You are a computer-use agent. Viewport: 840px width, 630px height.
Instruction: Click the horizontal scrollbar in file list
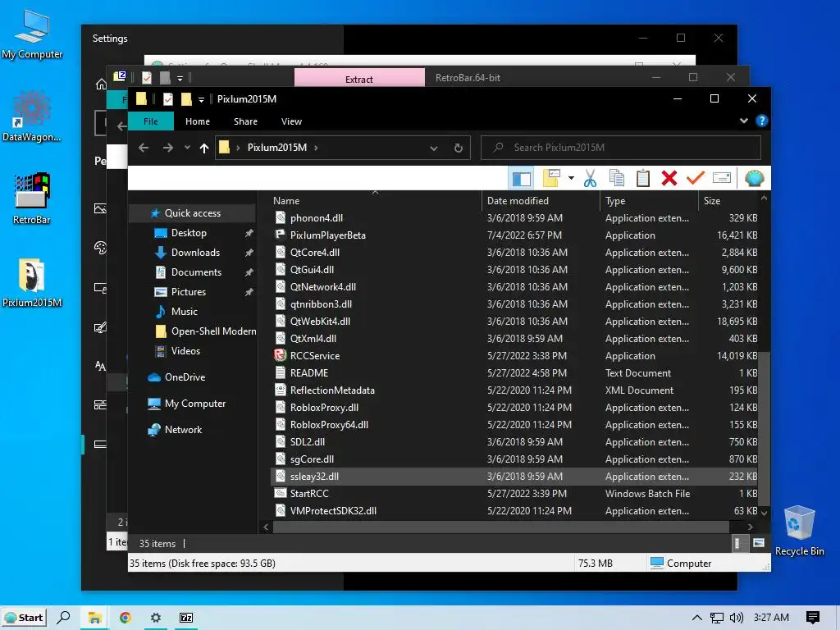(501, 527)
